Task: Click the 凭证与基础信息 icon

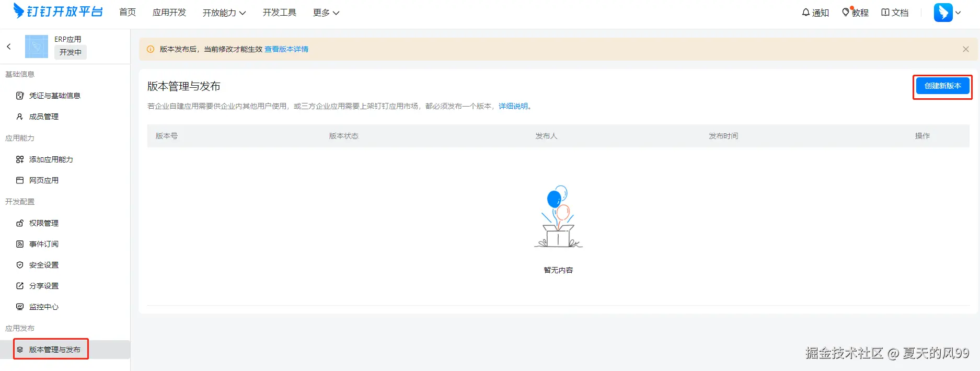Action: (x=20, y=96)
